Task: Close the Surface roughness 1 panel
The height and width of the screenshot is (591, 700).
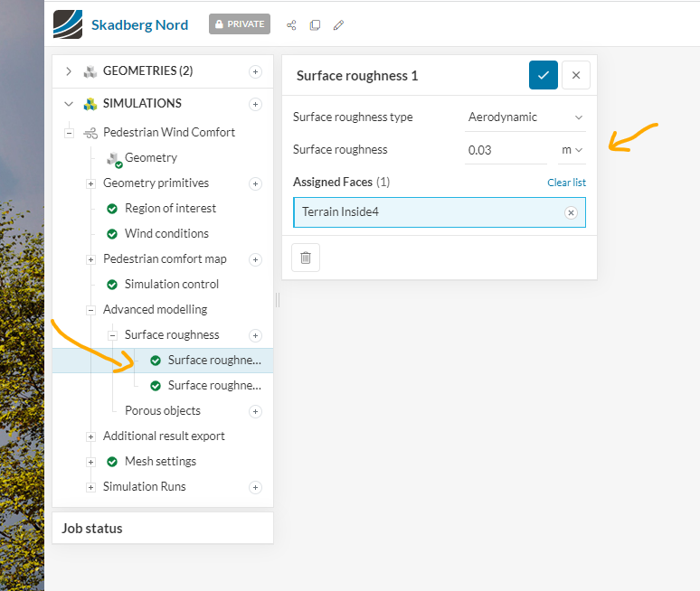Action: point(576,75)
